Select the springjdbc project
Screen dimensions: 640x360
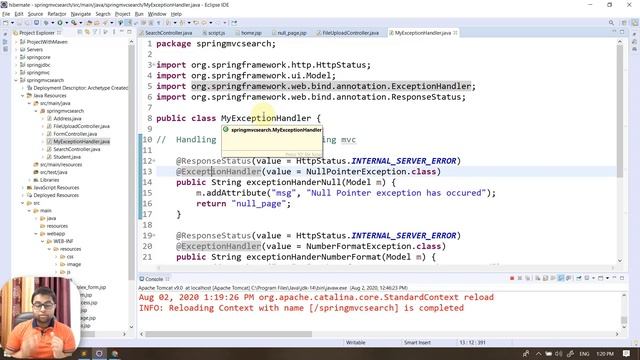click(x=38, y=65)
